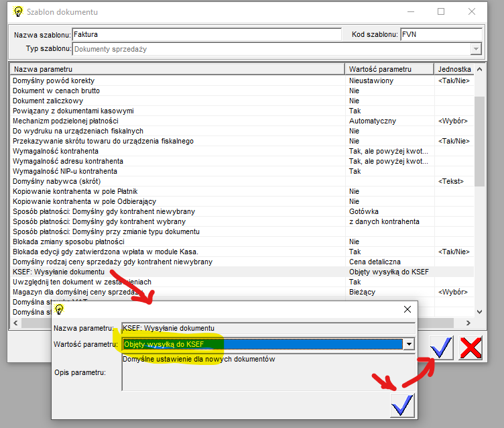This screenshot has height=428, width=504.
Task: Click the blue checkmark in the parameter popup
Action: coord(402,405)
